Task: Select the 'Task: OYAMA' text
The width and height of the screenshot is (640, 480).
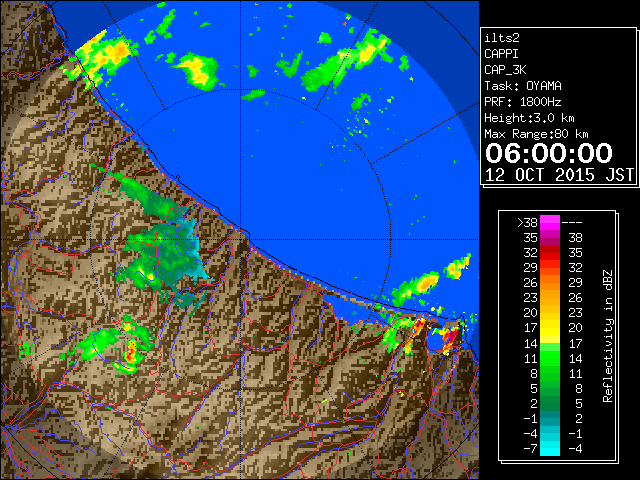Action: pyautogui.click(x=523, y=86)
